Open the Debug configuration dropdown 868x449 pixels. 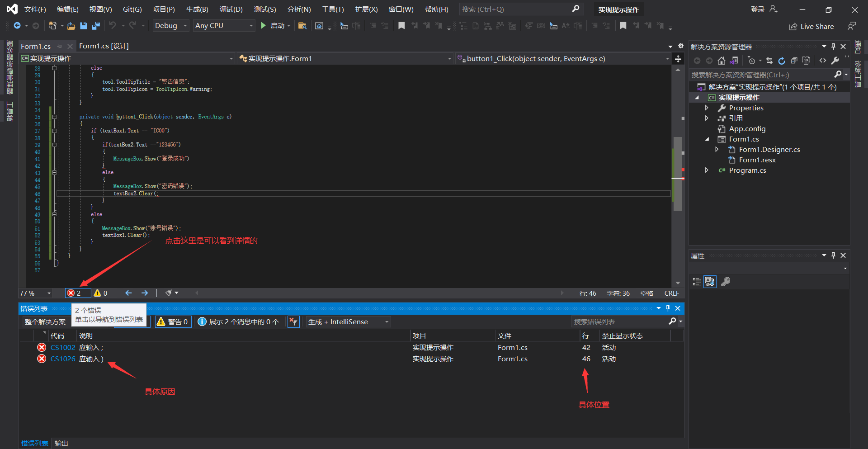pos(170,26)
